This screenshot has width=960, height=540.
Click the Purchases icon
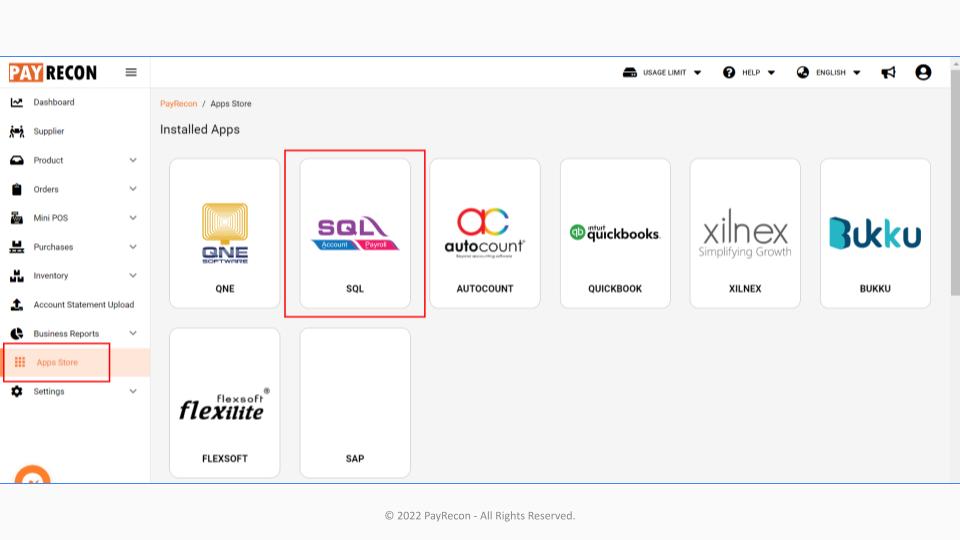17,247
